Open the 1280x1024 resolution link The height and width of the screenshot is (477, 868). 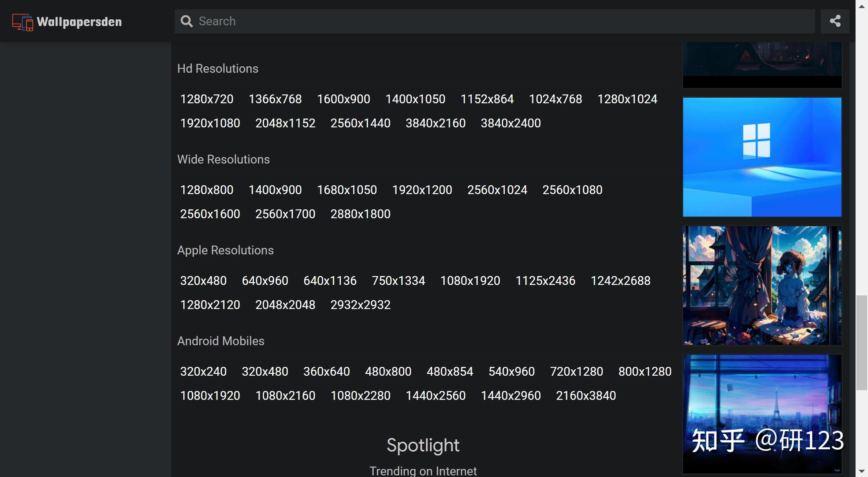coord(627,99)
